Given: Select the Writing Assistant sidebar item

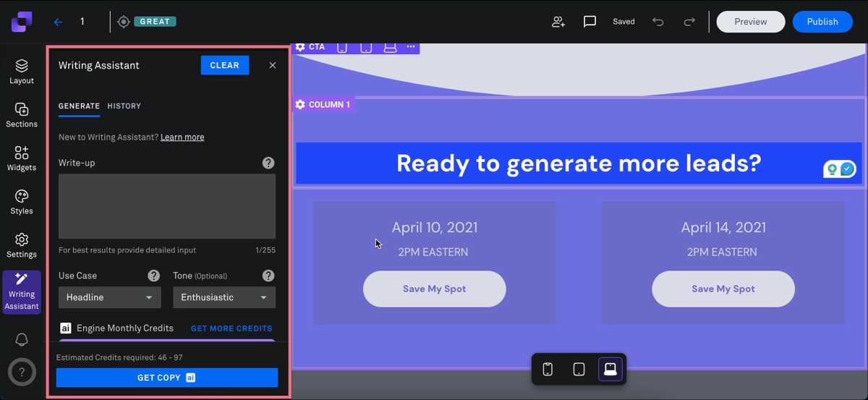Looking at the screenshot, I should point(22,292).
